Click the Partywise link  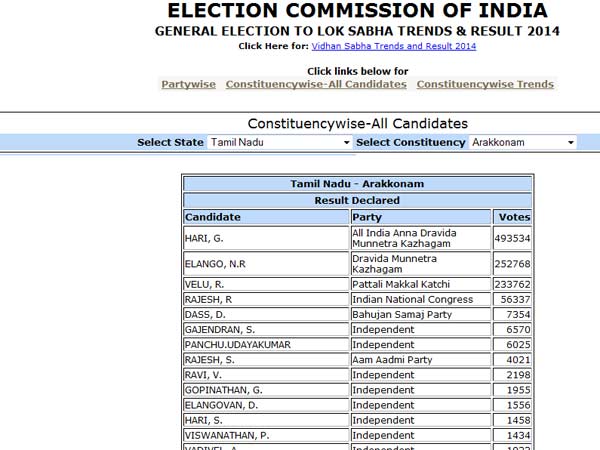(188, 84)
